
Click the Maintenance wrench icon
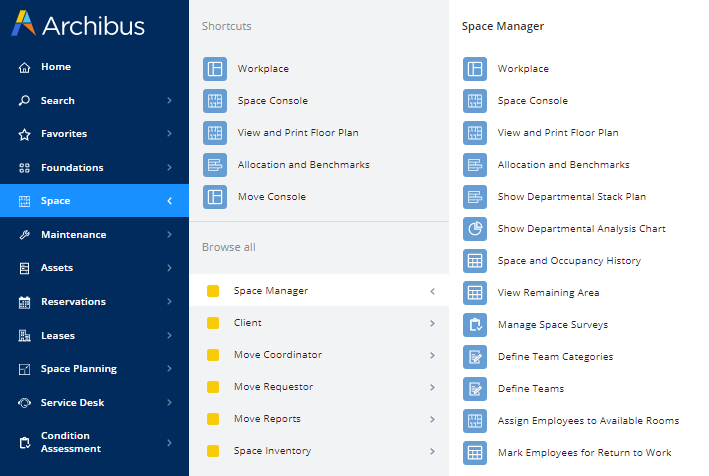click(x=25, y=235)
